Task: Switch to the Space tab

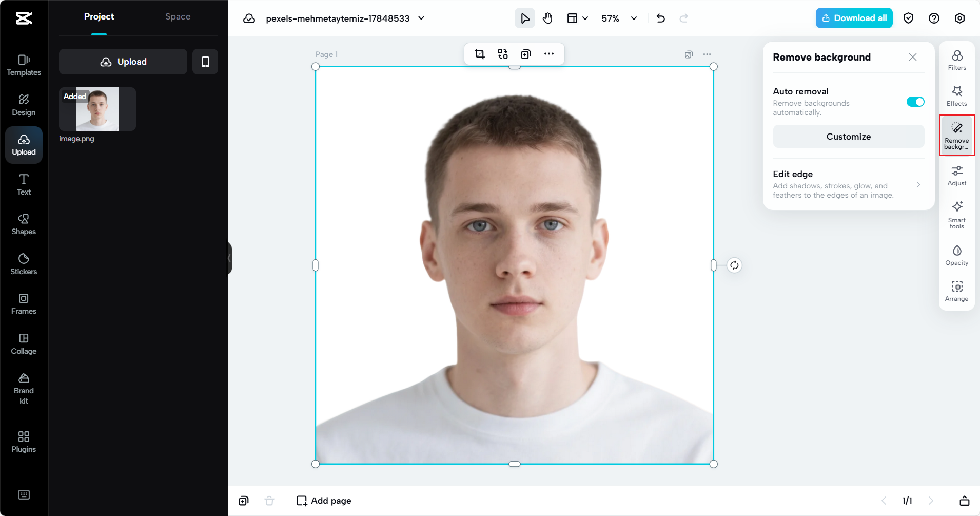Action: 178,17
